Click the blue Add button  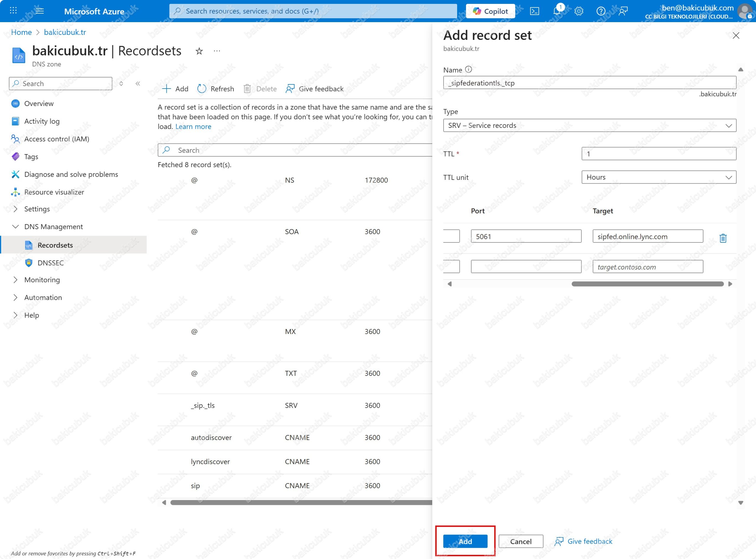[465, 541]
